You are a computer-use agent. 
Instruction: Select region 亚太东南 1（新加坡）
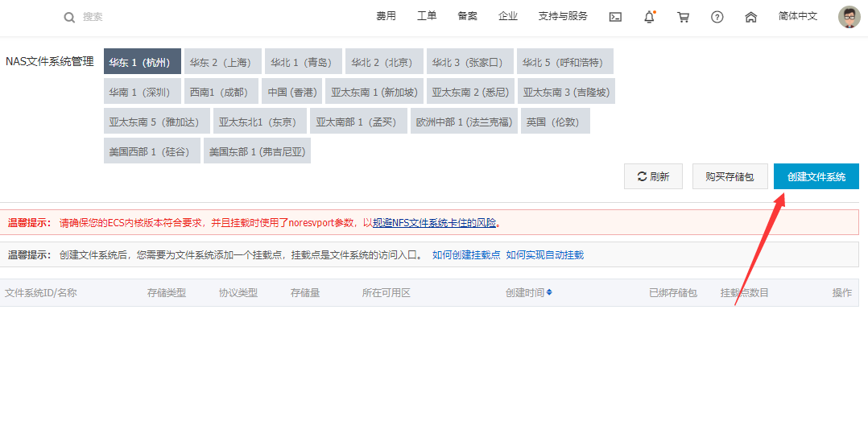pos(374,91)
